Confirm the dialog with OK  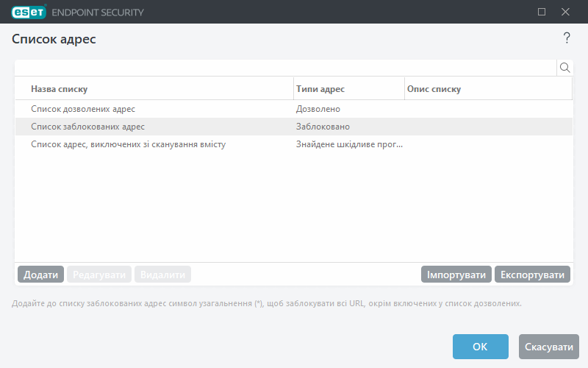[x=480, y=347]
